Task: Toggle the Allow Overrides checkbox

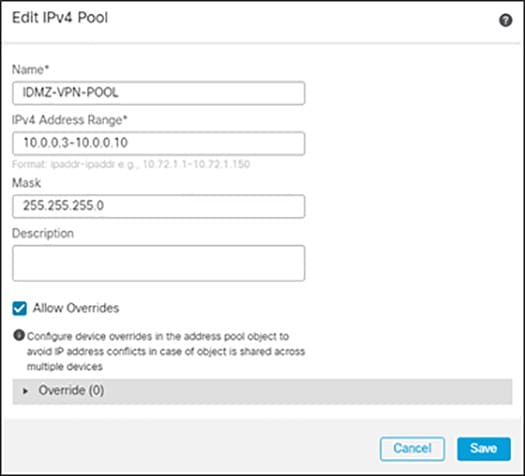Action: pyautogui.click(x=19, y=308)
